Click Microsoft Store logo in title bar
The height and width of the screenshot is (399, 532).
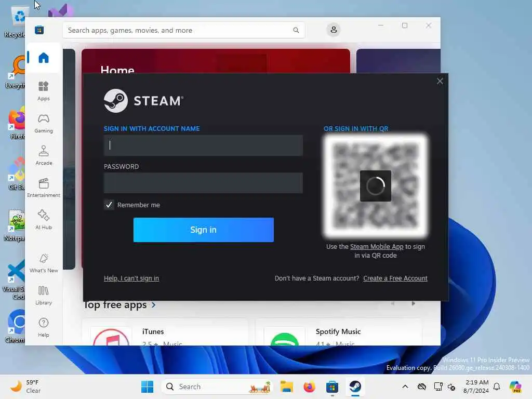(x=39, y=30)
